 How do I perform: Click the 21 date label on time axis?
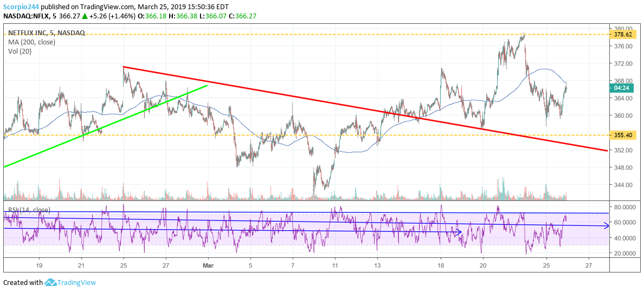pyautogui.click(x=81, y=265)
